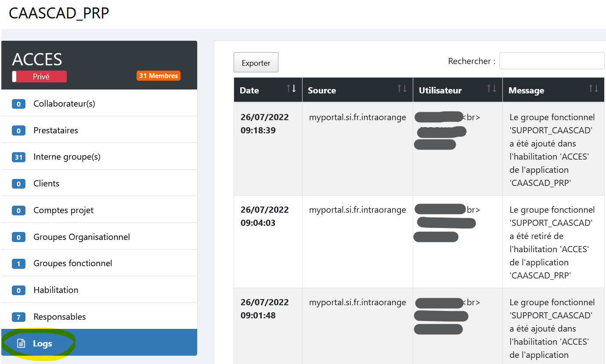
Task: Sort the table by Source column arrows
Action: tap(402, 89)
